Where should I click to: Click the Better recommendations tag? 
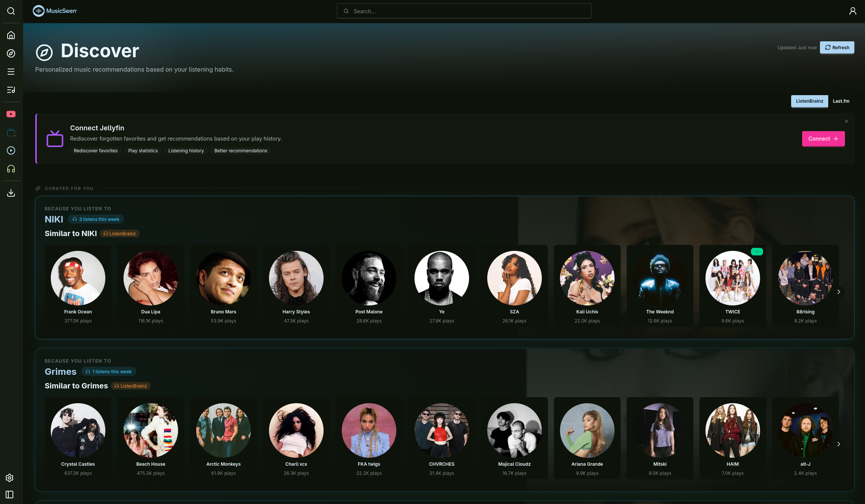(x=241, y=151)
